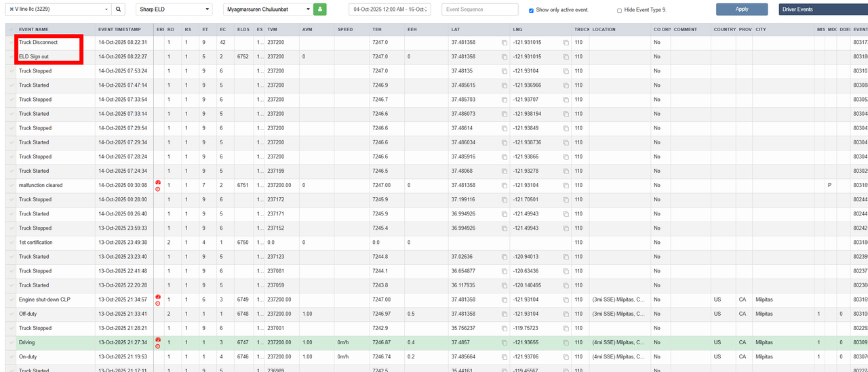Sort by EVENT TIMESTAMP column header
Viewport: 868px width, 372px height.
(119, 30)
